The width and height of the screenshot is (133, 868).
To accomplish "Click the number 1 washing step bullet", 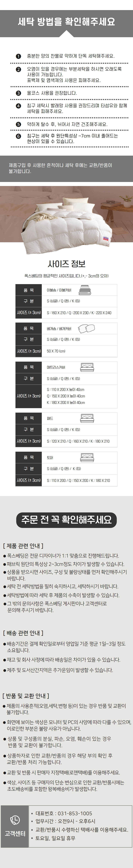I will pyautogui.click(x=18, y=56).
